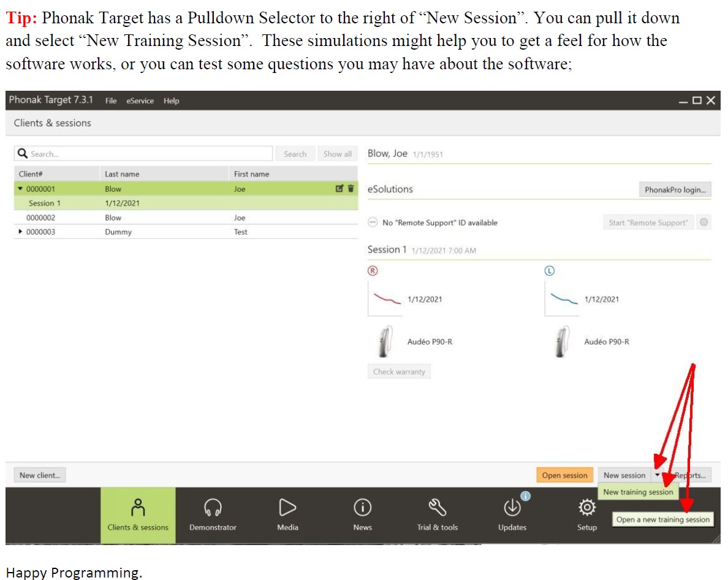Click the No Remote Support status icon
728x580 pixels.
tap(373, 223)
